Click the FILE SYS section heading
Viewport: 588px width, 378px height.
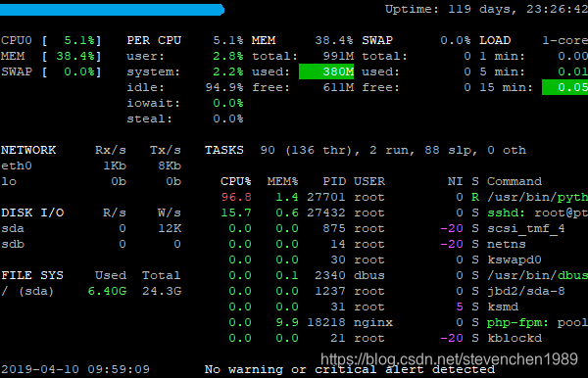[32, 275]
